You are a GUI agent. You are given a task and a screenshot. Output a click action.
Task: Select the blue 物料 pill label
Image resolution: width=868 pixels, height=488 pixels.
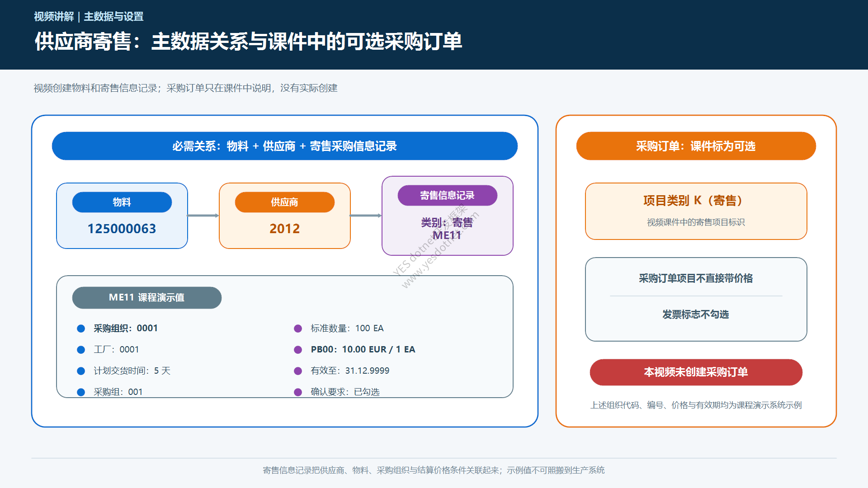[122, 202]
